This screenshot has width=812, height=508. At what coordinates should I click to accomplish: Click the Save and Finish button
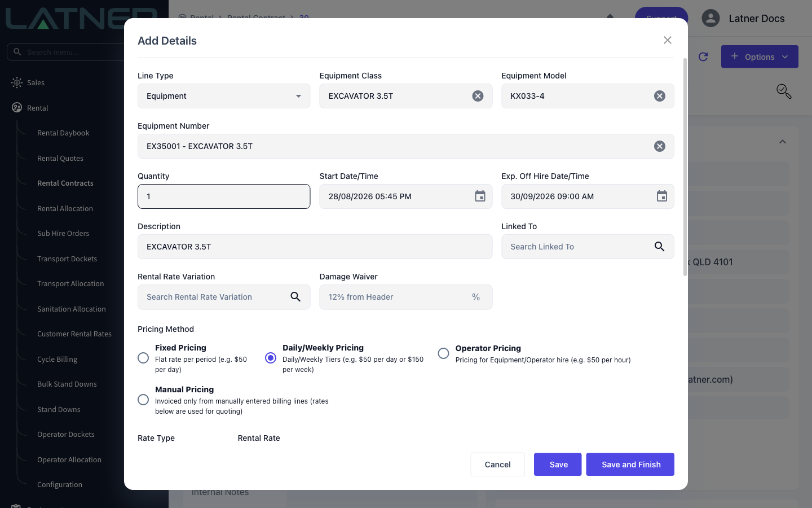tap(630, 465)
